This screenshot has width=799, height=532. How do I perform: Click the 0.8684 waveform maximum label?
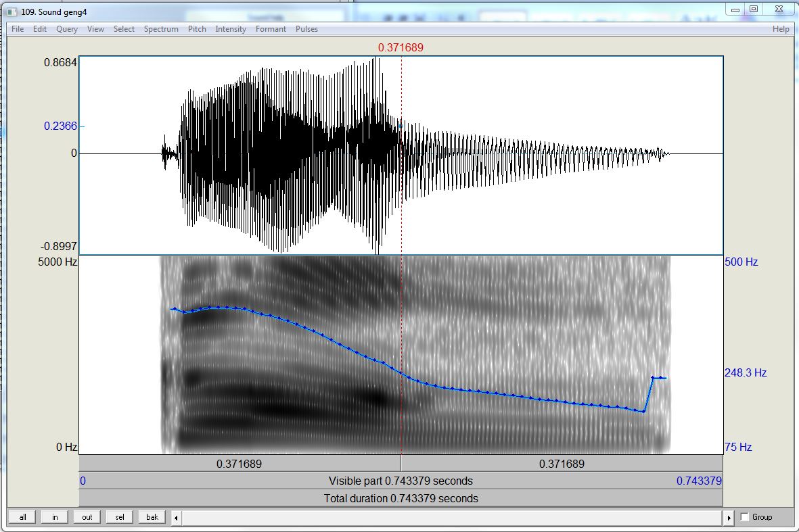click(x=60, y=63)
